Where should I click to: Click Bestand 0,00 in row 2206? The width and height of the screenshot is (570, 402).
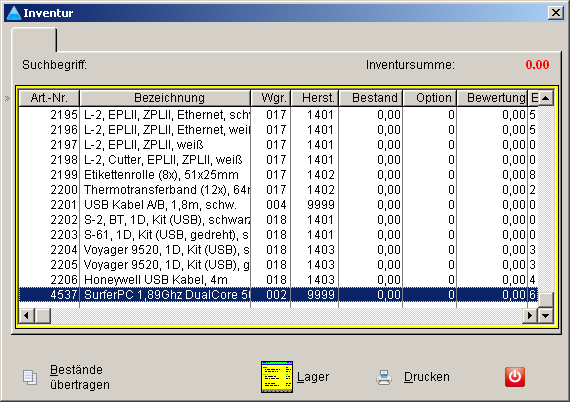coord(389,280)
